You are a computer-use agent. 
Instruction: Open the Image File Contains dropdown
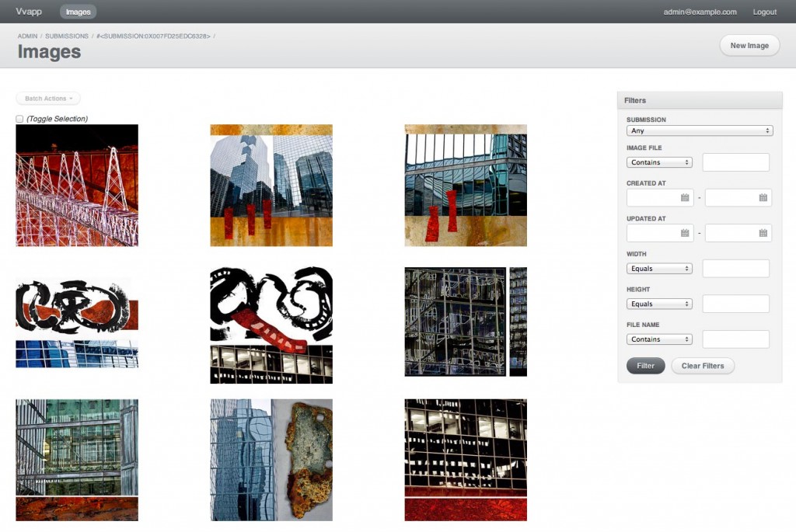tap(659, 162)
